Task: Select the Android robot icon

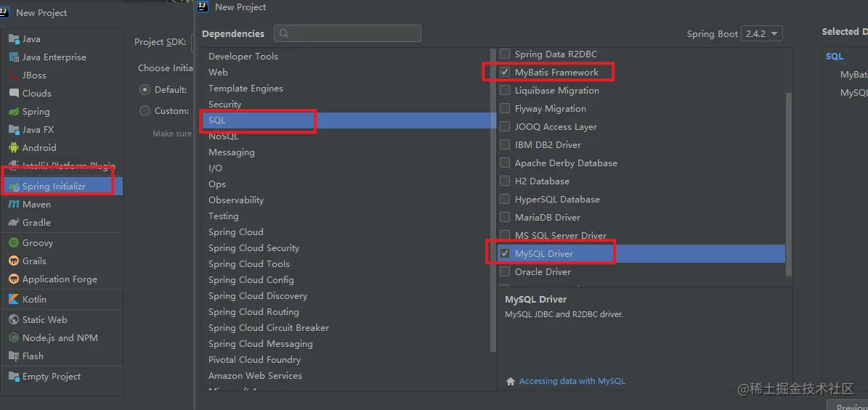Action: (14, 148)
